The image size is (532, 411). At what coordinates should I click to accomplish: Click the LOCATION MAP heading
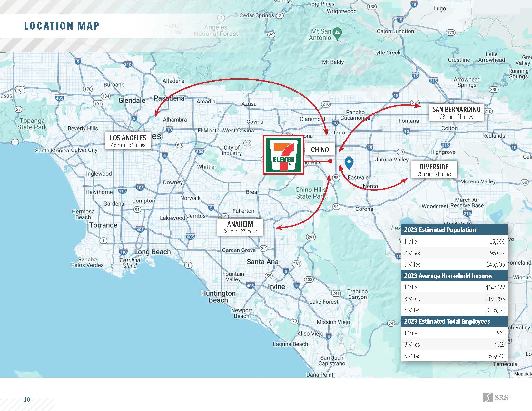pos(62,26)
